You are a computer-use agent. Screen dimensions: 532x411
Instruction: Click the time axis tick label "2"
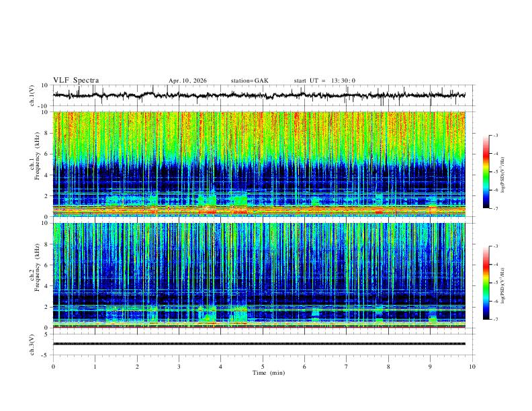137,367
